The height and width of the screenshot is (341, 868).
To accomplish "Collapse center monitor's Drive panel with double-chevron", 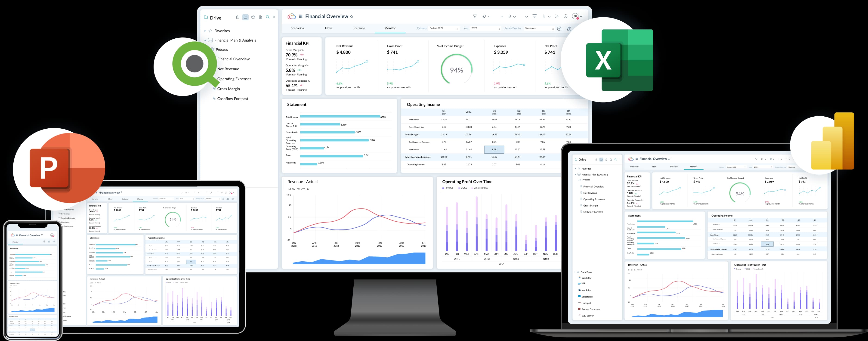I will click(x=274, y=17).
